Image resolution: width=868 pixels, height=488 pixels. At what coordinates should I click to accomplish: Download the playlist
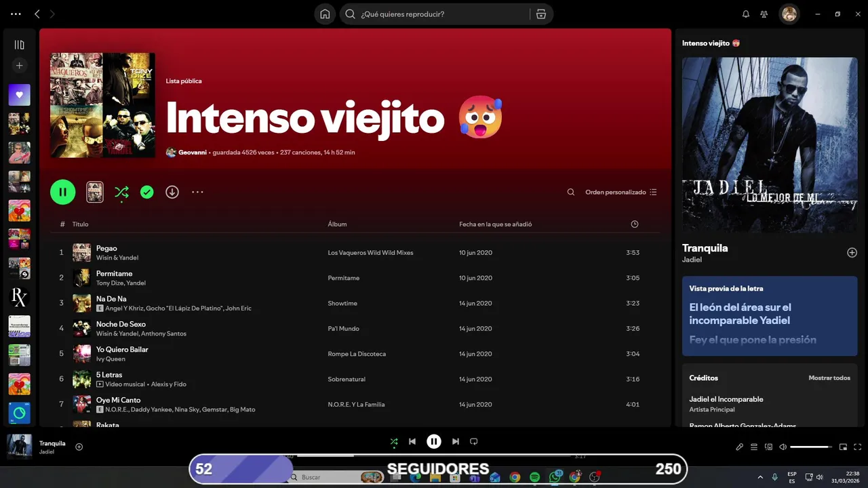(x=172, y=192)
